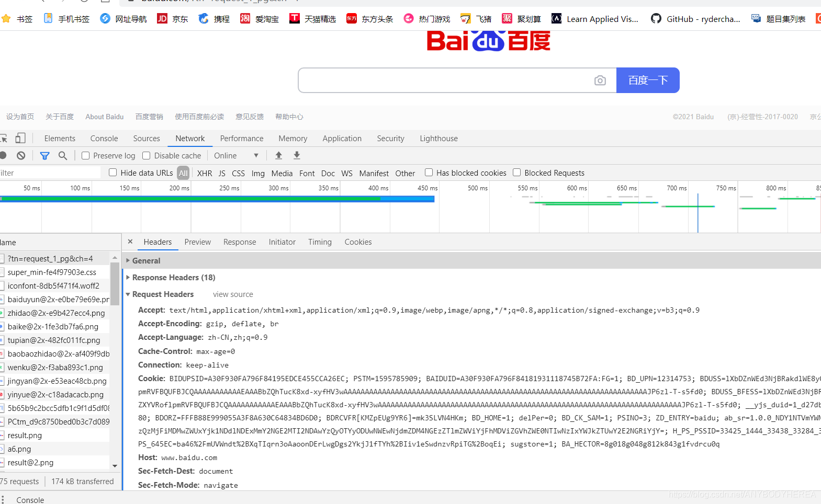Open the Learn Applied Vis bookmark
The width and height of the screenshot is (821, 504).
coord(595,19)
